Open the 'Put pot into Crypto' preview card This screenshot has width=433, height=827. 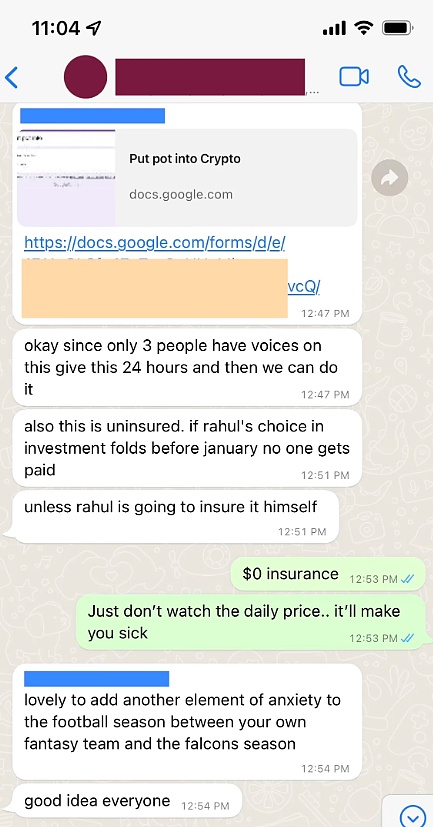coord(187,177)
